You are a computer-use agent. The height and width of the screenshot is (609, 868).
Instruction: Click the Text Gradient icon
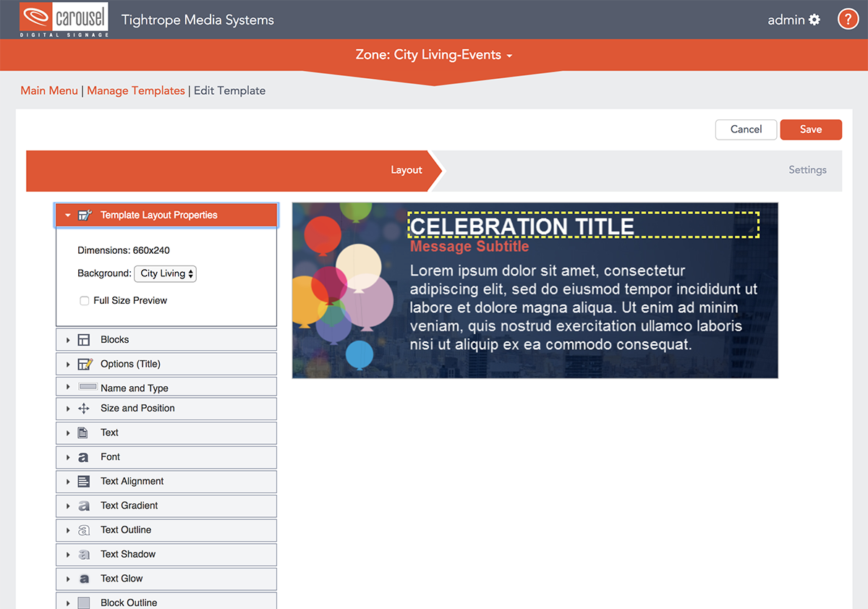84,506
